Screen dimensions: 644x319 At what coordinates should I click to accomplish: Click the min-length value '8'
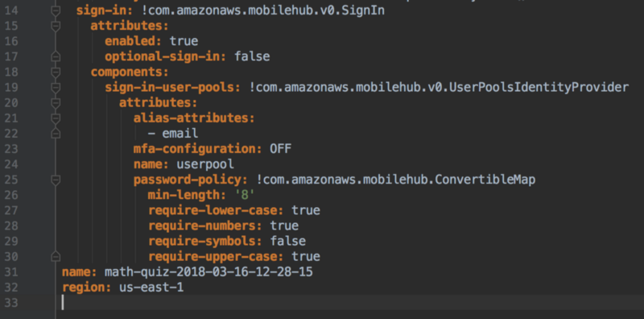[246, 195]
